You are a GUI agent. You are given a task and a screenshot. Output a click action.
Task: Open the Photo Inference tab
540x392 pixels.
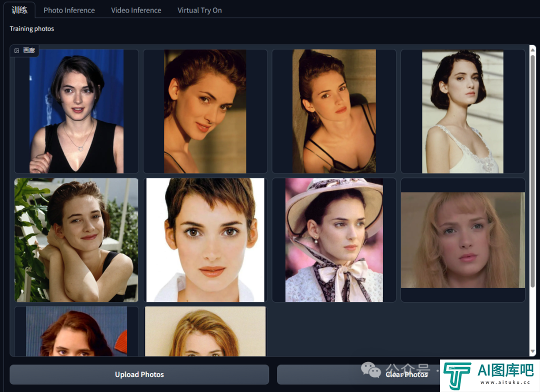coord(69,10)
